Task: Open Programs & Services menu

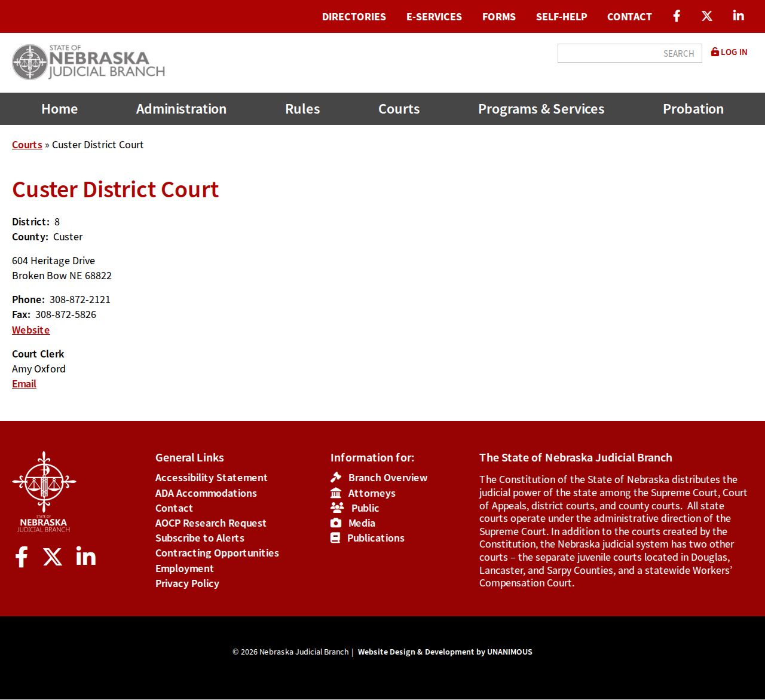Action: pyautogui.click(x=541, y=109)
